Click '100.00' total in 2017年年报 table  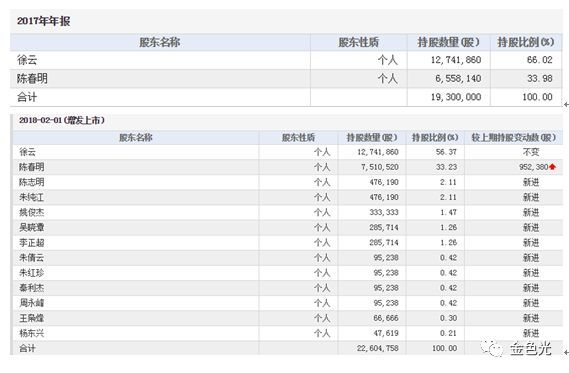(x=537, y=97)
